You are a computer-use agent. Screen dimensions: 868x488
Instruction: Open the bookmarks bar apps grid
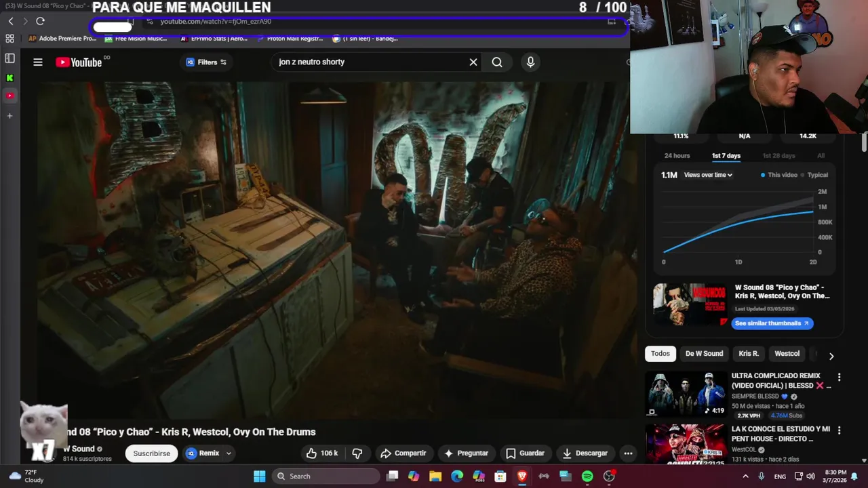(x=9, y=39)
